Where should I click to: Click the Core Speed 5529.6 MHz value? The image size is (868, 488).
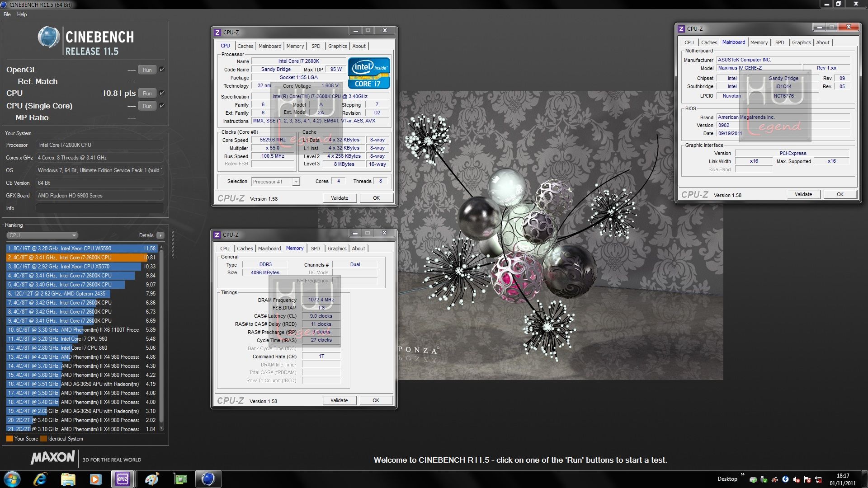pos(273,140)
